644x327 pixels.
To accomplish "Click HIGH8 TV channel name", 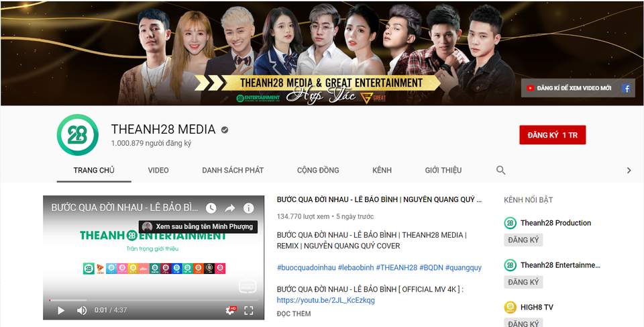I will (x=537, y=308).
